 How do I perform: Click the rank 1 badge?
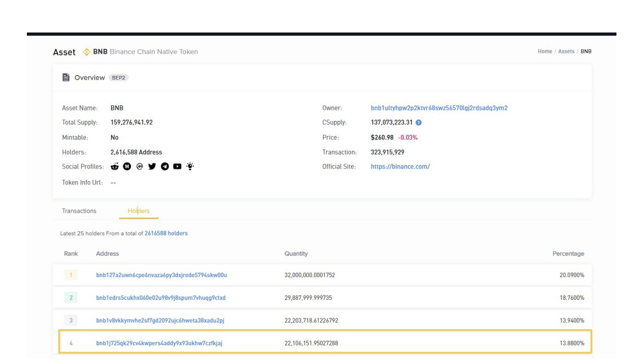(71, 275)
